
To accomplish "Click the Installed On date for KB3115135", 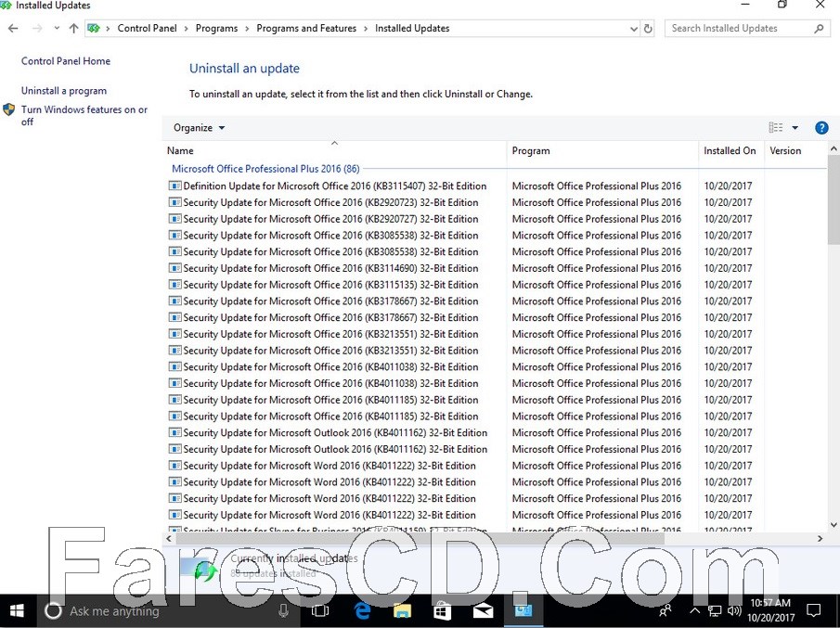I will point(728,285).
